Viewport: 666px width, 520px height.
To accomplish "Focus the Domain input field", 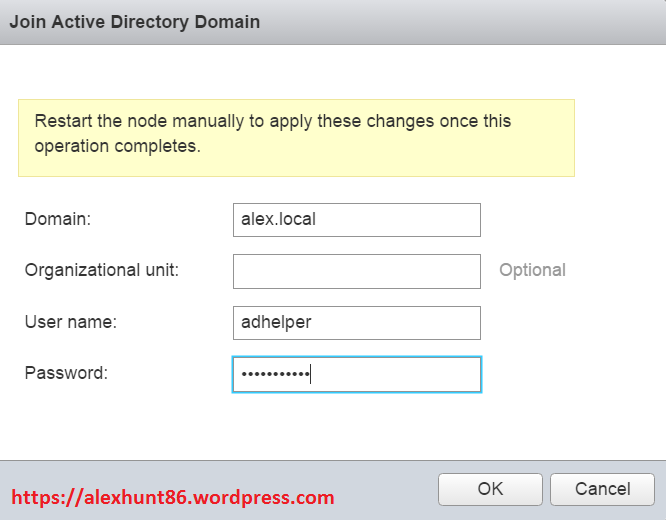I will point(357,220).
